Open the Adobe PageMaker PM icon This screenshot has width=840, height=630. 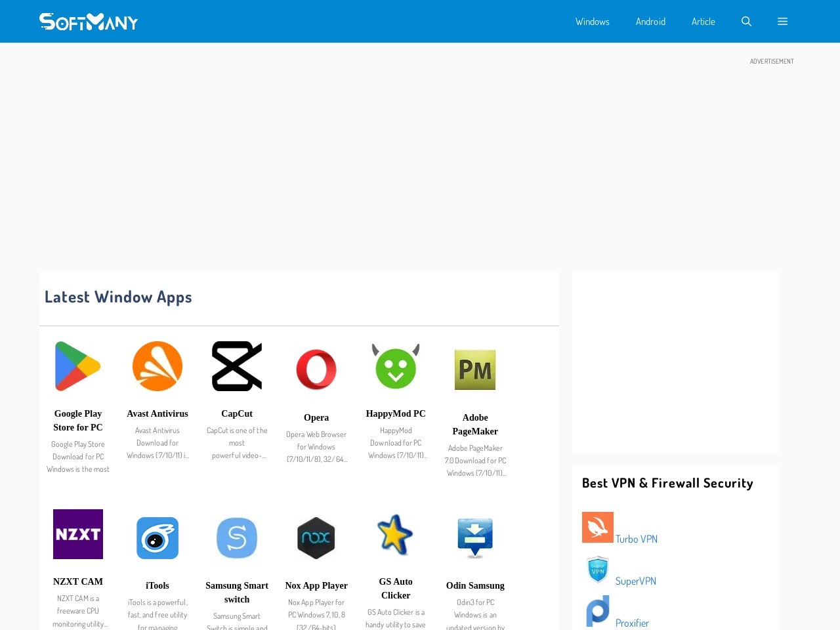[x=475, y=369]
